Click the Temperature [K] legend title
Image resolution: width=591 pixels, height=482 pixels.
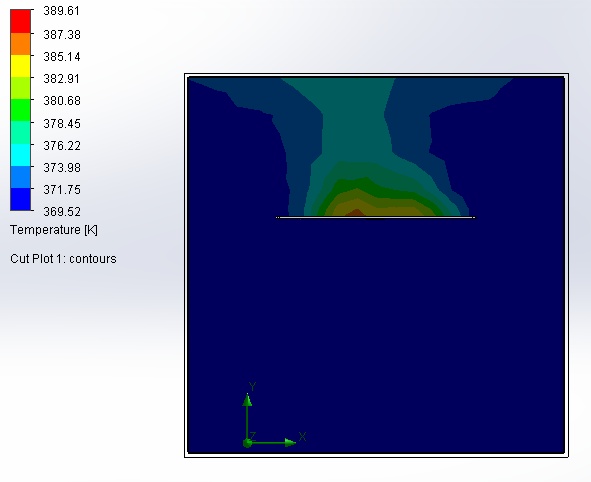point(54,230)
